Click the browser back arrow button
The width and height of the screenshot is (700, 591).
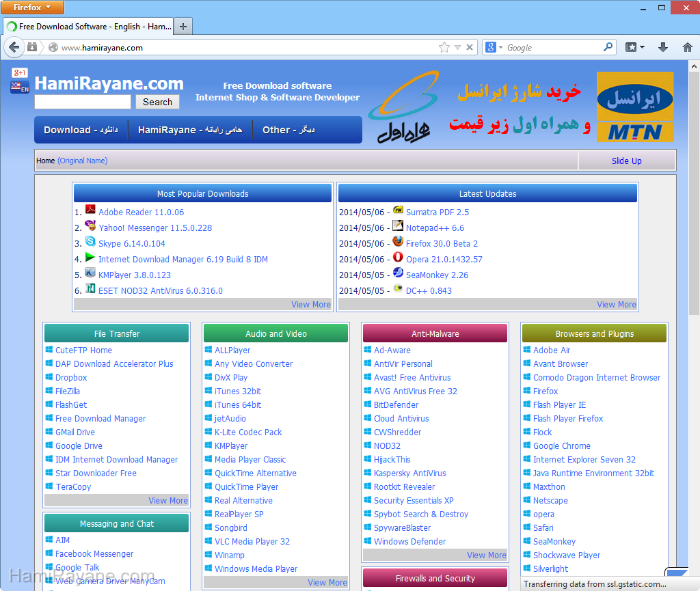(14, 47)
